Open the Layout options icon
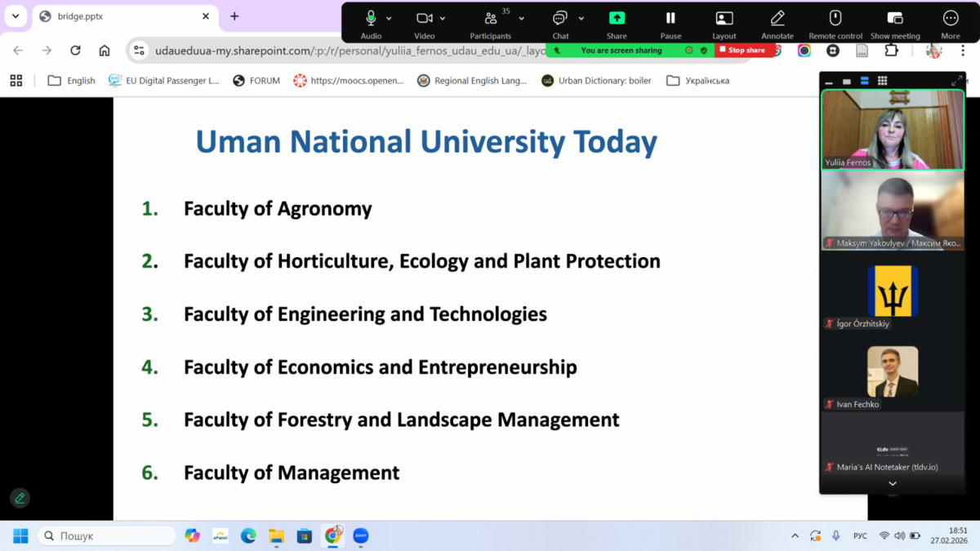The width and height of the screenshot is (980, 551). click(724, 18)
